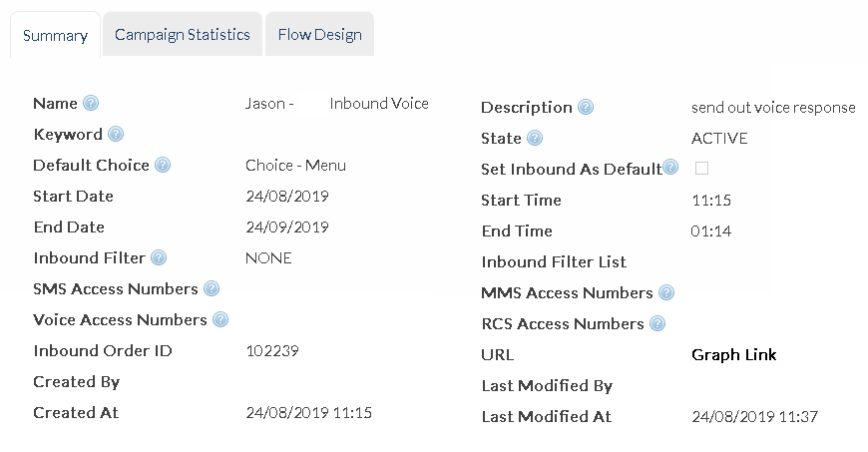Viewport: 868px width, 452px height.
Task: Click the RCS Access Numbers help icon
Action: [x=656, y=324]
